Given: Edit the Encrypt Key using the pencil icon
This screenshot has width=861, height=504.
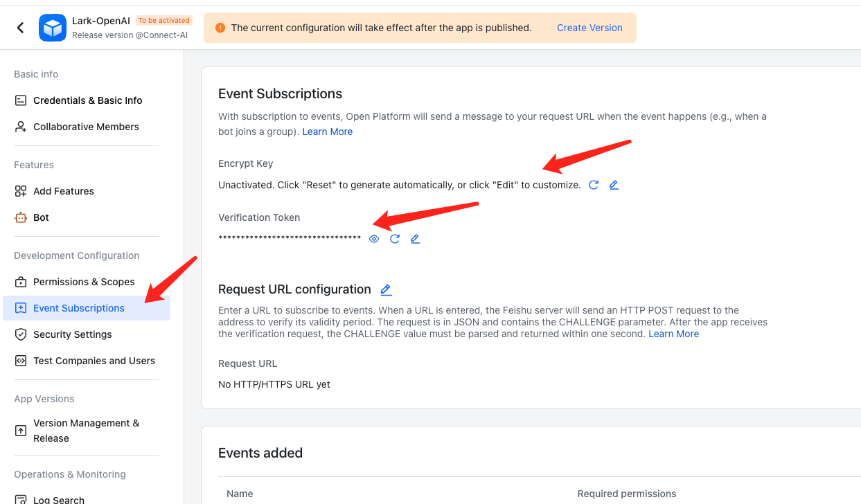Looking at the screenshot, I should [x=613, y=184].
